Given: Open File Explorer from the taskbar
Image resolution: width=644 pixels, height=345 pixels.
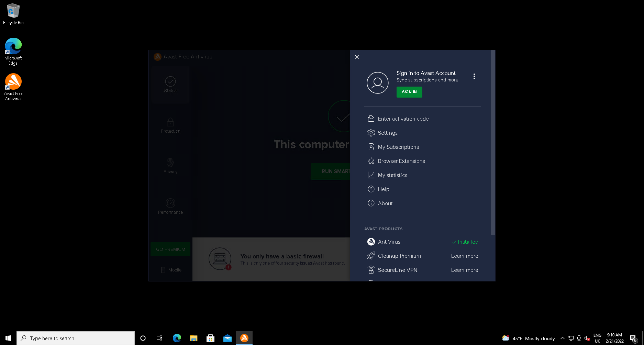Looking at the screenshot, I should (193, 338).
